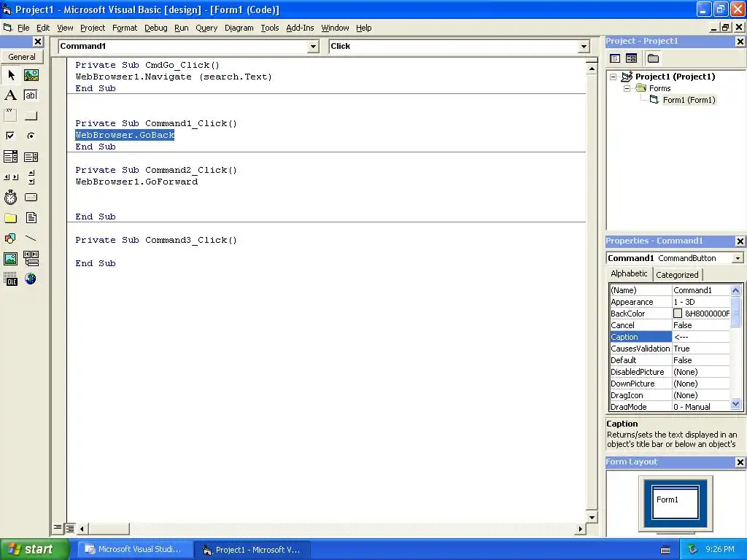Select the DirListBox folder tool
Image resolution: width=747 pixels, height=560 pixels.
click(11, 218)
